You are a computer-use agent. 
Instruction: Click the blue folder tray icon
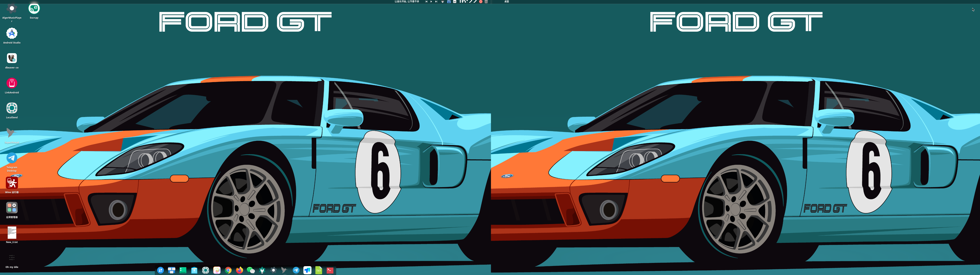[x=449, y=2]
